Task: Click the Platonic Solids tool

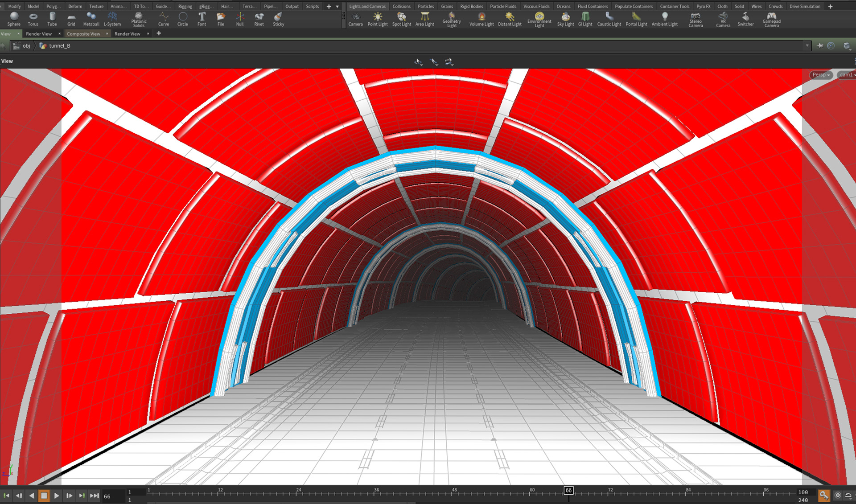Action: point(139,20)
